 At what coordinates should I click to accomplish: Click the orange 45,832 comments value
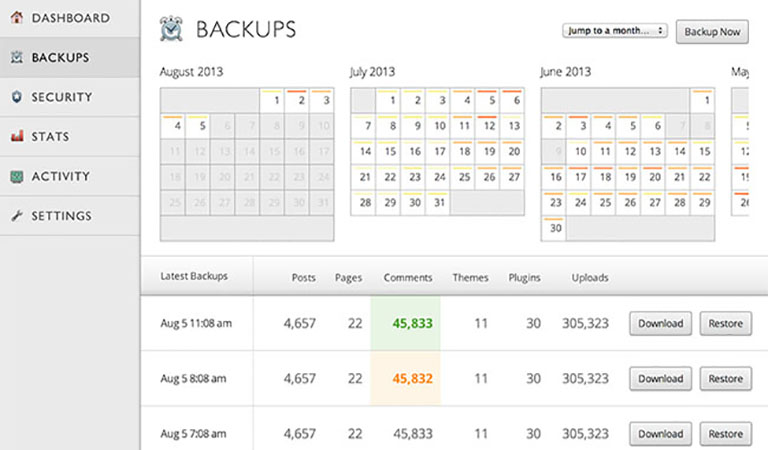point(412,379)
